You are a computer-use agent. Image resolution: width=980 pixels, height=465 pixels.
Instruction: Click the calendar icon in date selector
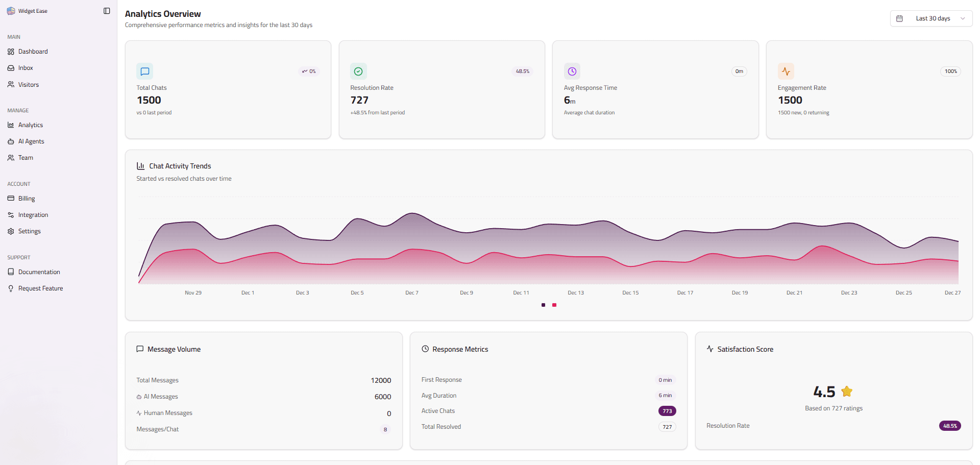tap(899, 18)
